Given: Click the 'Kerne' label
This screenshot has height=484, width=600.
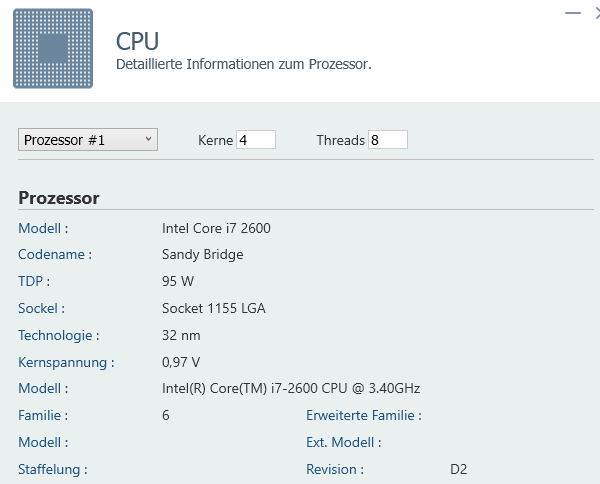Looking at the screenshot, I should pyautogui.click(x=215, y=140).
